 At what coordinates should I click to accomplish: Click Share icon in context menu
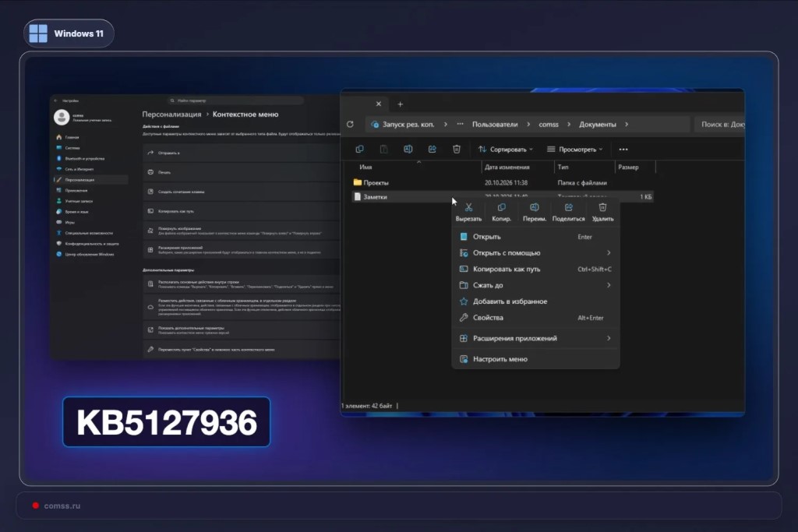[x=568, y=207]
